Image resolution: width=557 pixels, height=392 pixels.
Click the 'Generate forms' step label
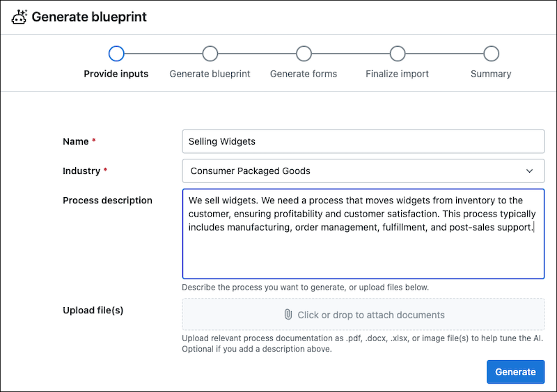(x=304, y=74)
